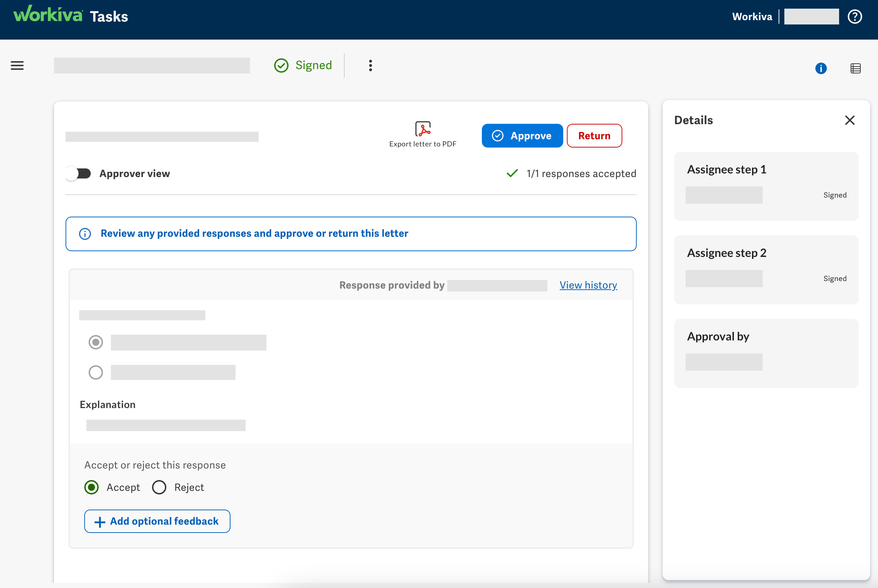
Task: Close the Details panel
Action: point(850,120)
